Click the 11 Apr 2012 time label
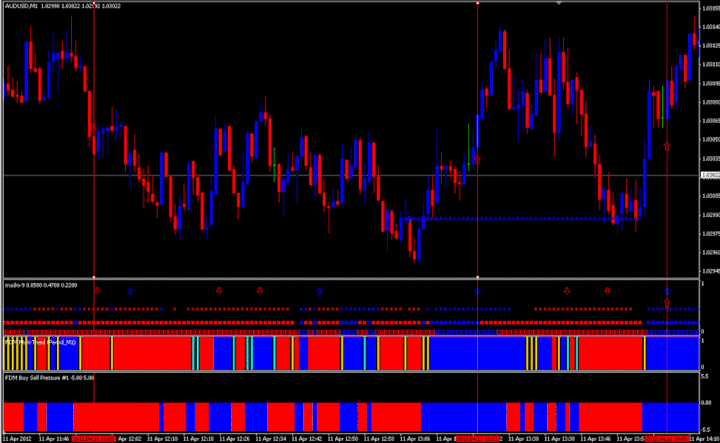 pos(17,439)
